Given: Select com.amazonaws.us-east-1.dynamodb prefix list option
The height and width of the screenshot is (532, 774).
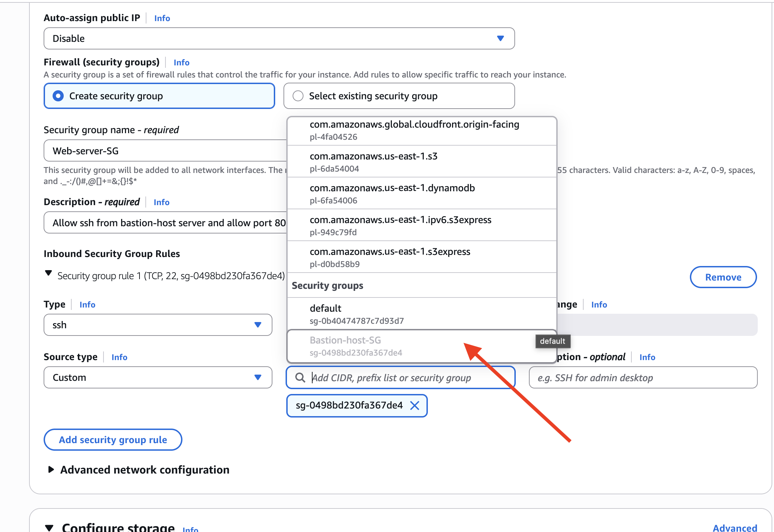Looking at the screenshot, I should pyautogui.click(x=422, y=193).
